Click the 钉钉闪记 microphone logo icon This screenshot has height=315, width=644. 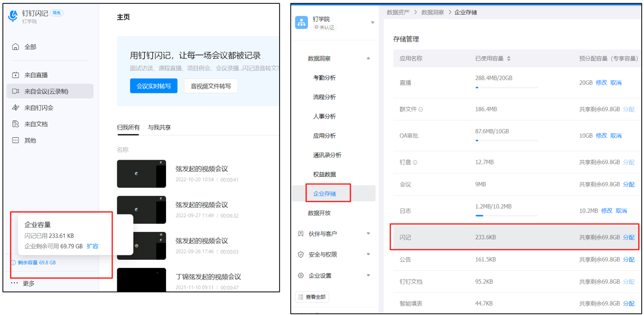tap(14, 16)
